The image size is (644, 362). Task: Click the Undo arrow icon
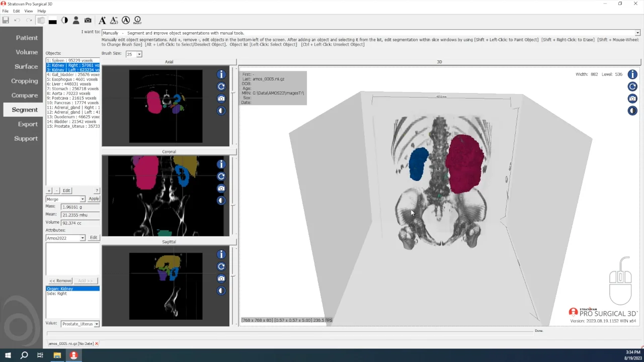pyautogui.click(x=17, y=20)
